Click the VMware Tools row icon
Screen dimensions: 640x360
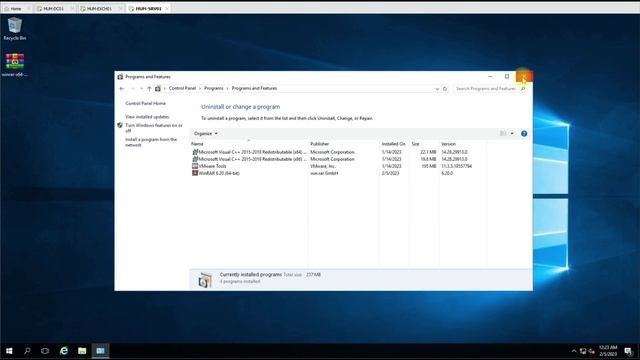click(x=195, y=166)
